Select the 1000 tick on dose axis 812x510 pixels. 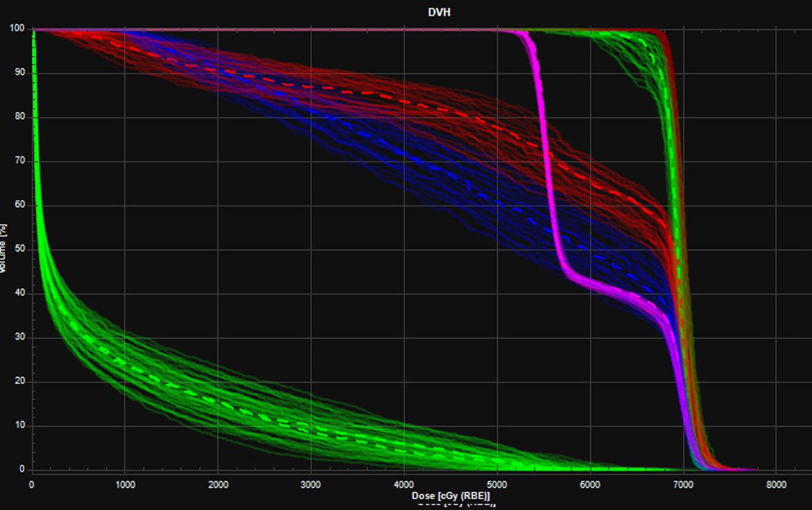(x=125, y=485)
